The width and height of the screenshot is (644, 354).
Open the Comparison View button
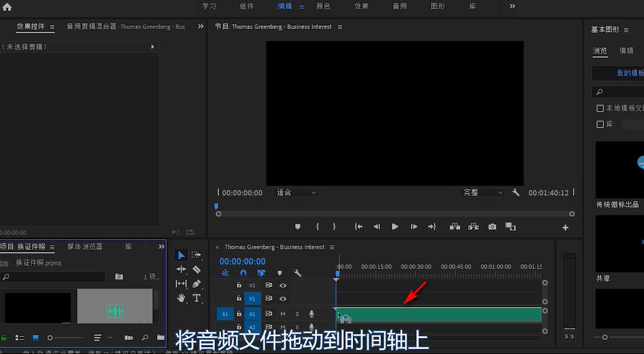[511, 227]
